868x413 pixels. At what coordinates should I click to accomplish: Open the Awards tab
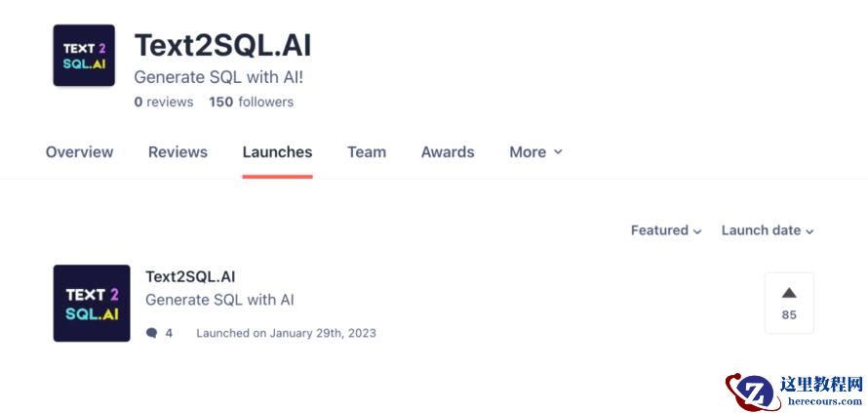[448, 152]
